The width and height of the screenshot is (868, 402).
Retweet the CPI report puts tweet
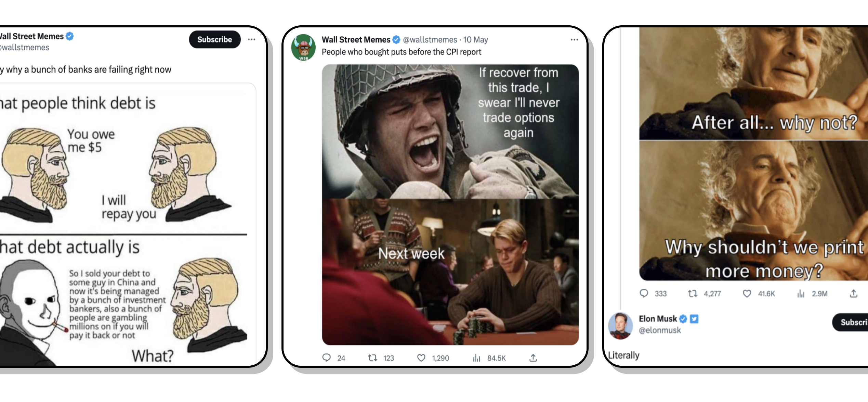coord(372,358)
